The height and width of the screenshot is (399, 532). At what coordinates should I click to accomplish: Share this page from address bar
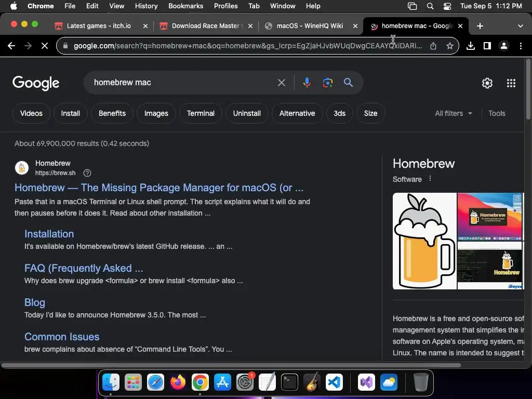click(433, 46)
